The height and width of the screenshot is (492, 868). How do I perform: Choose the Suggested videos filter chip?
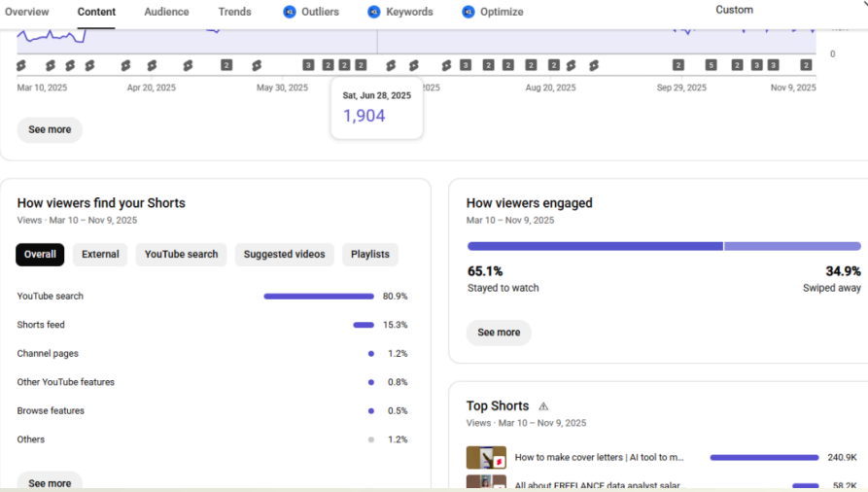coord(284,255)
